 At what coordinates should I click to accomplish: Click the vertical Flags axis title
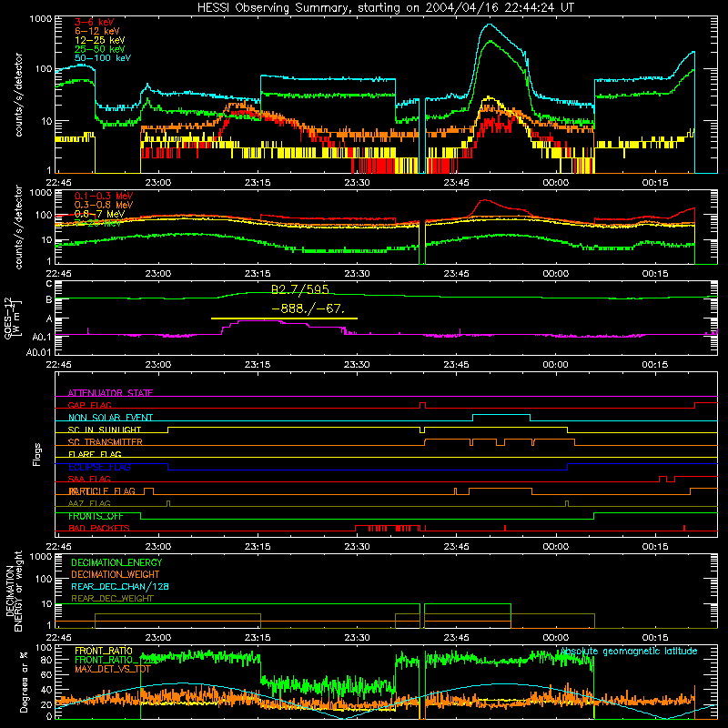tap(37, 454)
